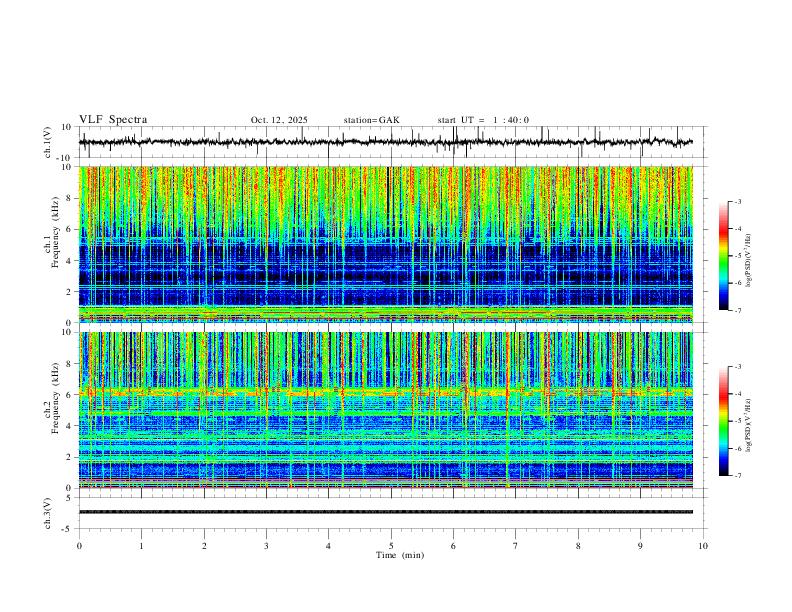Click the "-7" tick on ch.1 colorbar
The width and height of the screenshot is (792, 612).
[738, 311]
